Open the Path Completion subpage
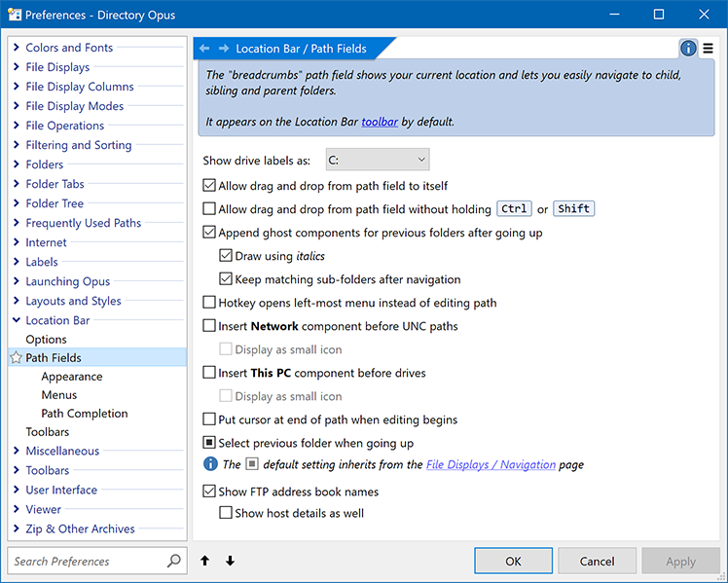The image size is (728, 583). click(x=85, y=414)
